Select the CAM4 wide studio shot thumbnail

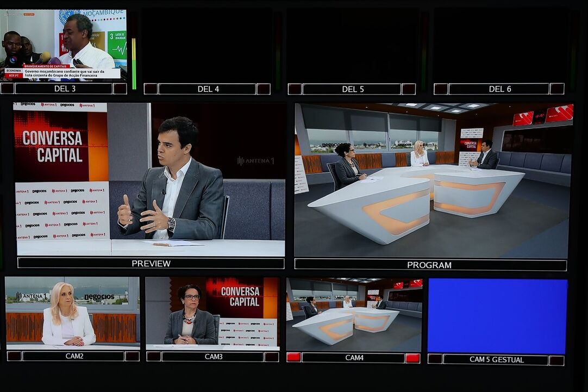(x=354, y=314)
